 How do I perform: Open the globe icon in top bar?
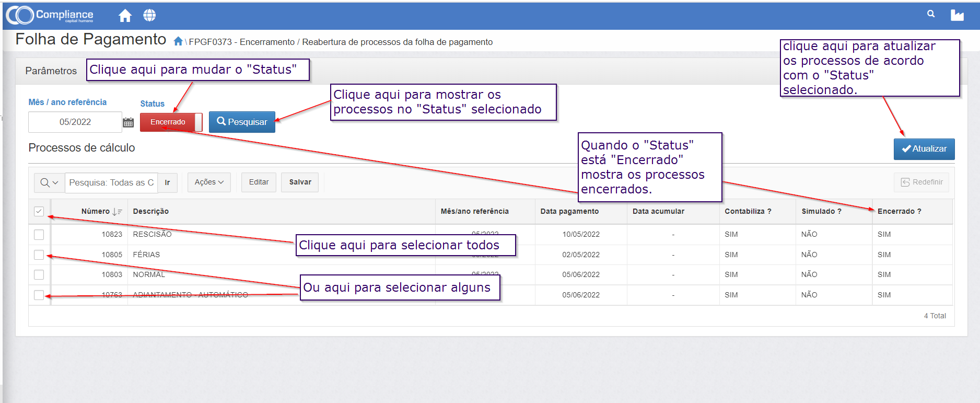tap(149, 16)
